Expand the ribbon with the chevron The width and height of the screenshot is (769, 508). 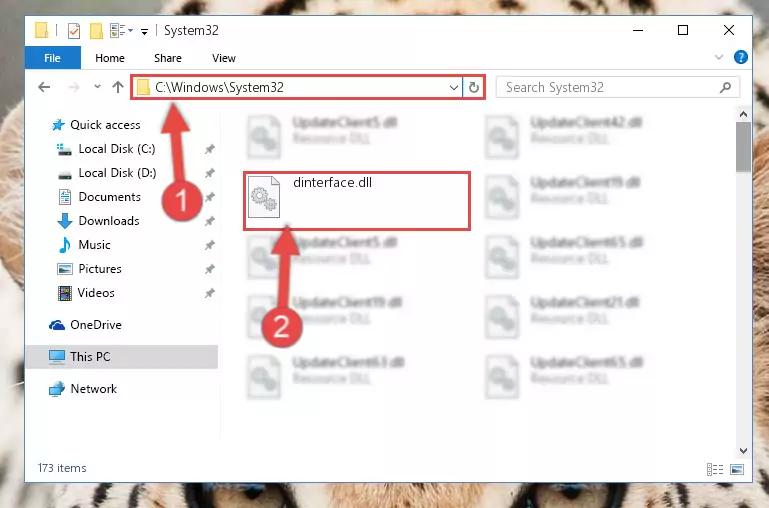tap(718, 57)
